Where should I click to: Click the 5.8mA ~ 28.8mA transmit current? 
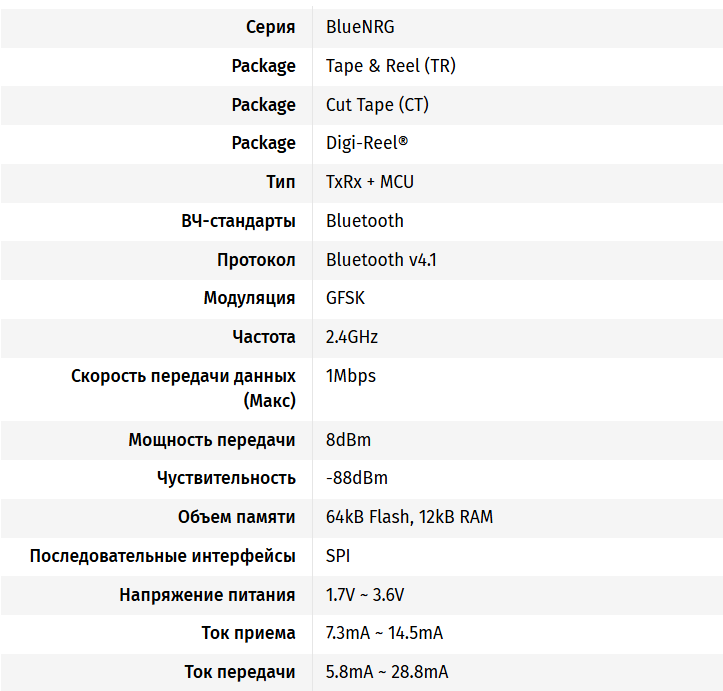387,672
